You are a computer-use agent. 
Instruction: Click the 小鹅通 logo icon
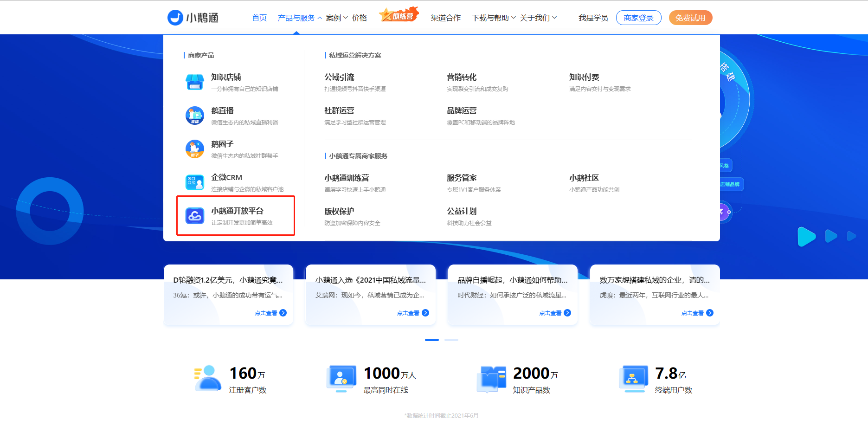[175, 18]
